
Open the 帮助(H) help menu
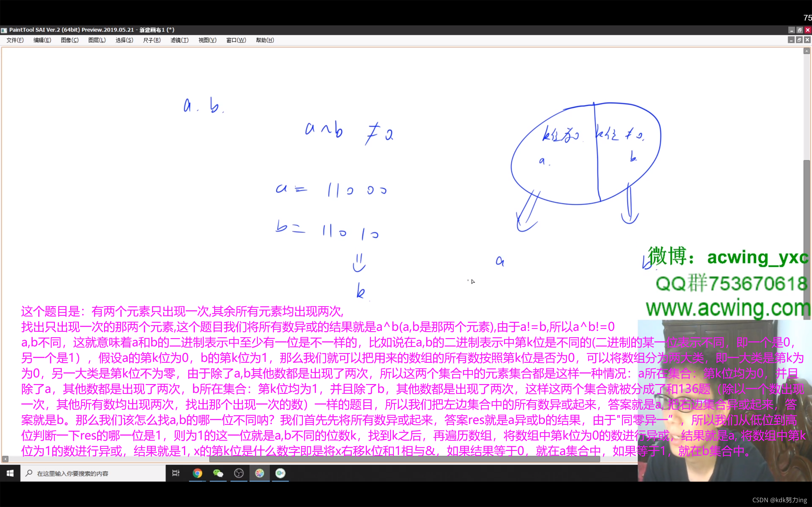265,40
